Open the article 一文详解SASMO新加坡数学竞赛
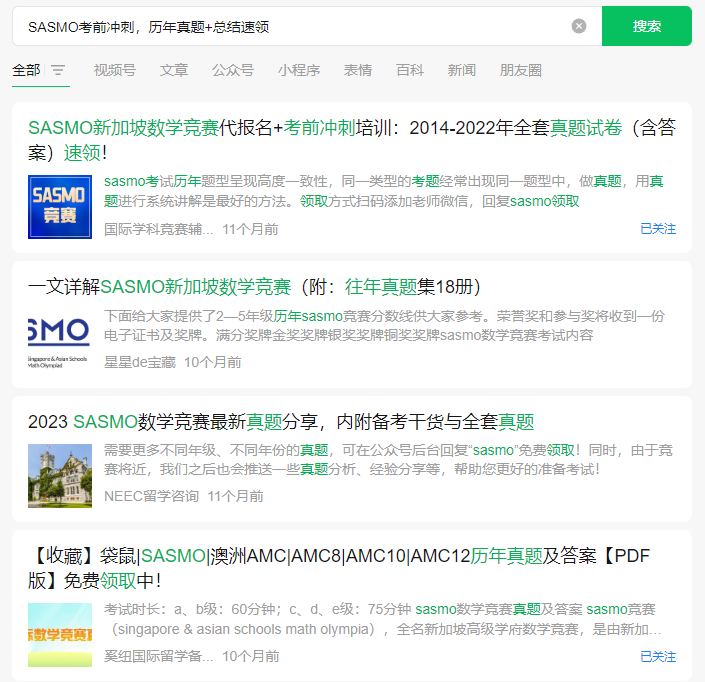The width and height of the screenshot is (705, 682). (x=254, y=287)
